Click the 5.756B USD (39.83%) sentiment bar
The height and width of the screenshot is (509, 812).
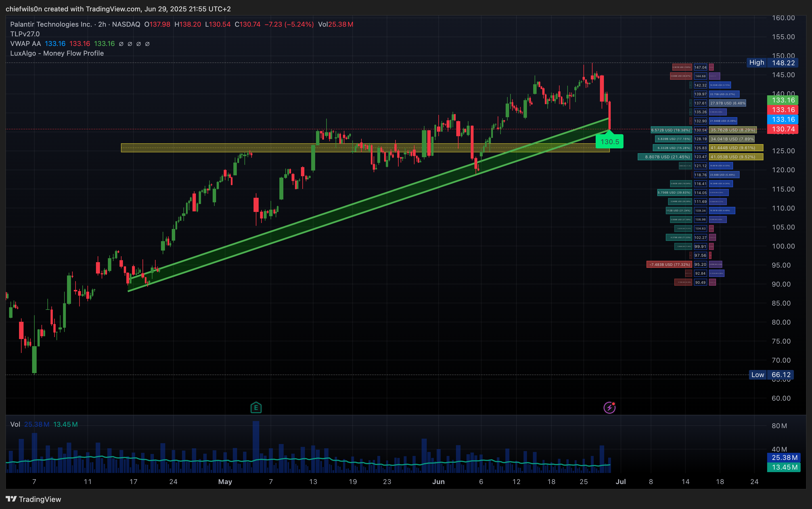coord(675,193)
